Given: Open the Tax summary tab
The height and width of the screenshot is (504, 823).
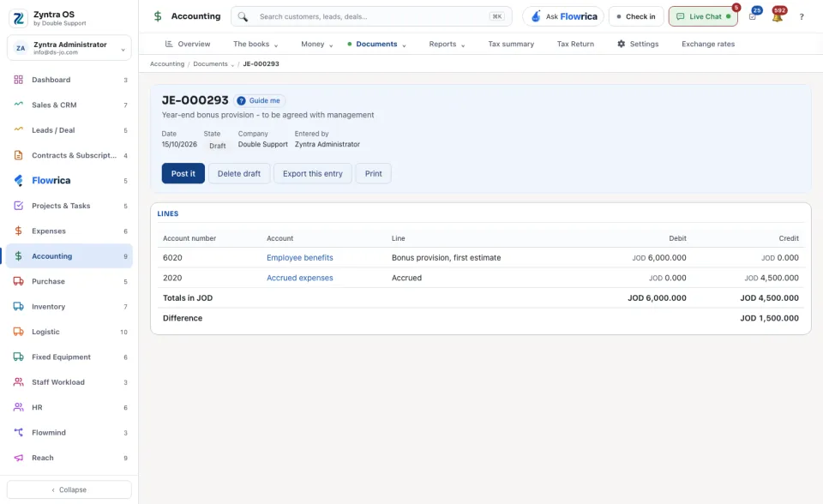Looking at the screenshot, I should [x=511, y=44].
